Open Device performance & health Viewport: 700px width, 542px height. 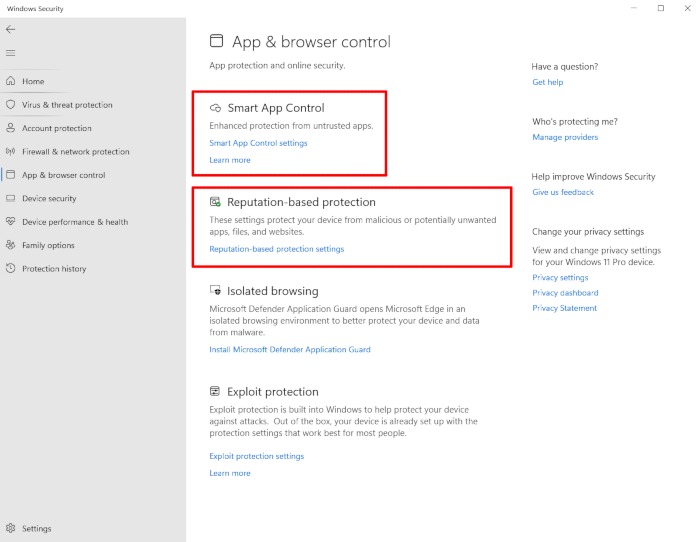75,222
